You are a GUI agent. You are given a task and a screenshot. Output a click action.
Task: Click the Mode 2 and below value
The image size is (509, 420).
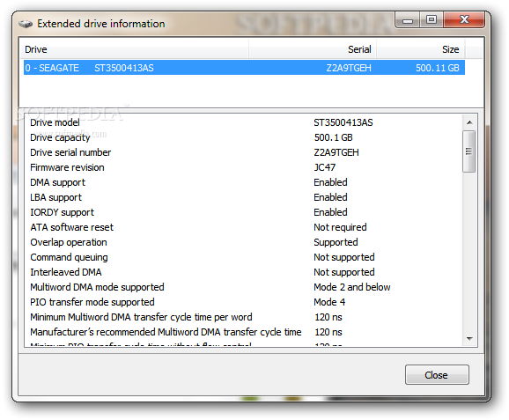pyautogui.click(x=352, y=287)
